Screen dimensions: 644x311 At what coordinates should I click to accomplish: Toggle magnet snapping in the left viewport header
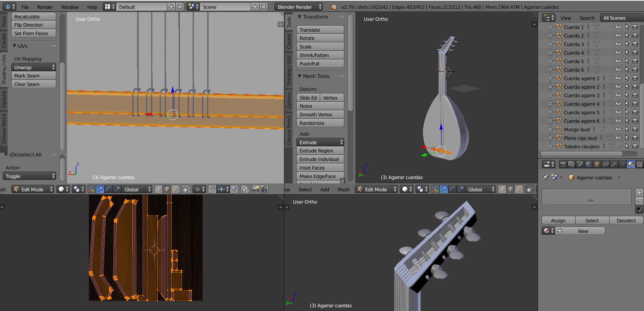pos(212,189)
